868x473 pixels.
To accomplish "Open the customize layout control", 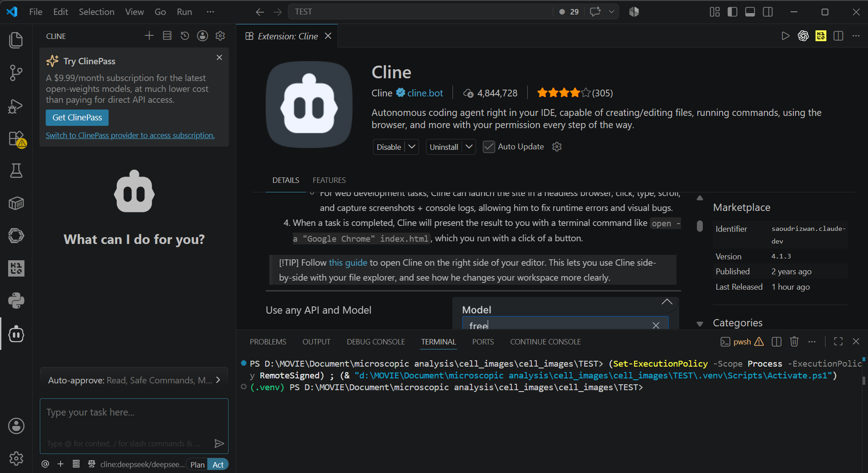I will (x=715, y=12).
